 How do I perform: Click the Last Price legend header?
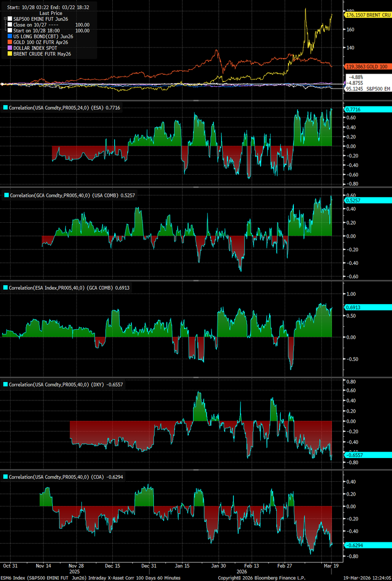click(x=50, y=13)
